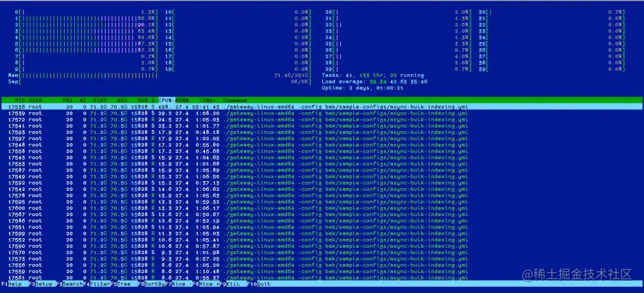Screen dimensions: 644x293
Task: Select process row with PID 17578
Action: [322, 196]
